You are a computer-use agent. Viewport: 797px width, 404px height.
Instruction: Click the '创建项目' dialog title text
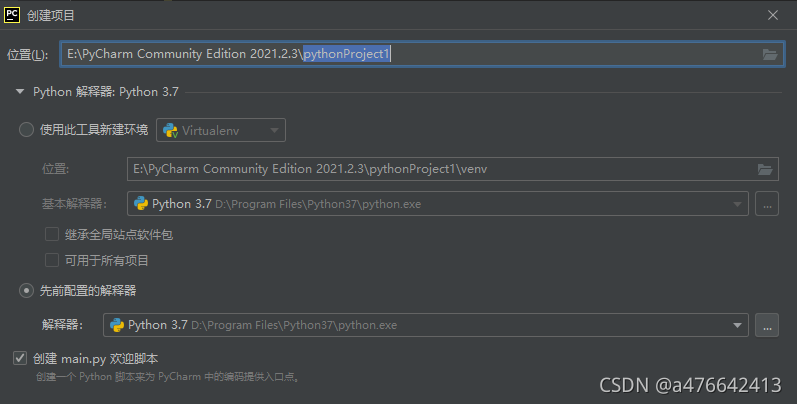[51, 16]
